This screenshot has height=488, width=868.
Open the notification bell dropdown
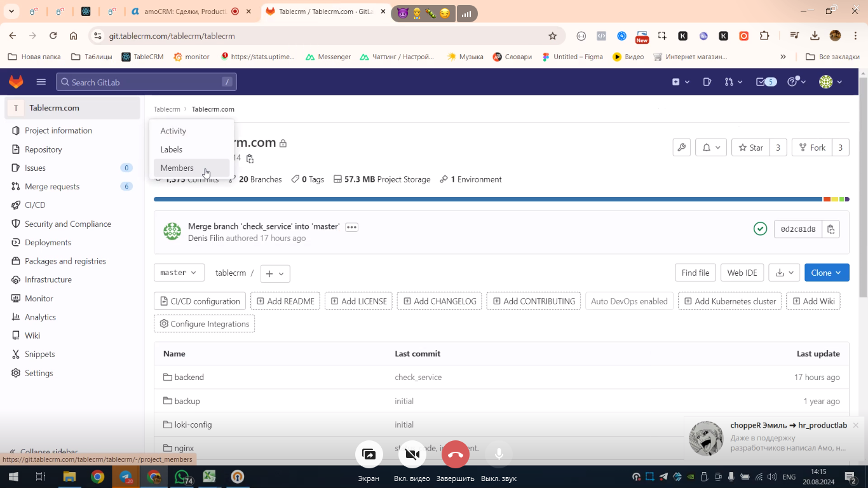[x=711, y=147]
